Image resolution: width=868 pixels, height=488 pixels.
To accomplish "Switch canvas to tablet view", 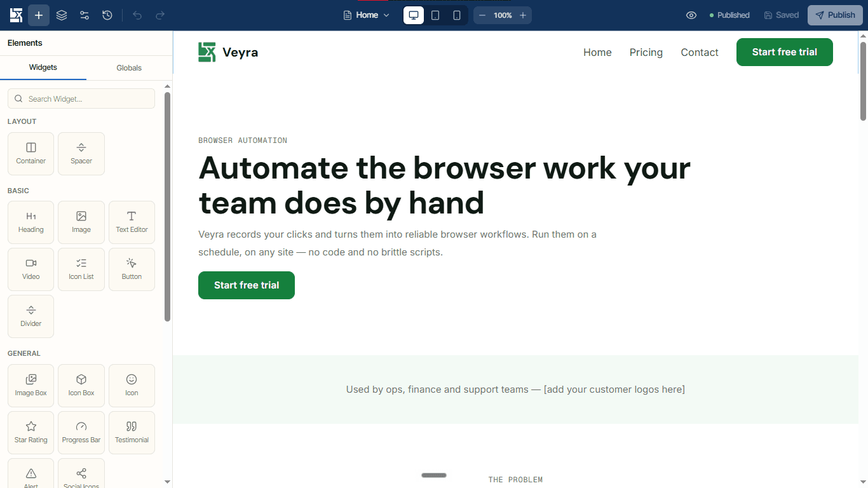I will click(435, 15).
